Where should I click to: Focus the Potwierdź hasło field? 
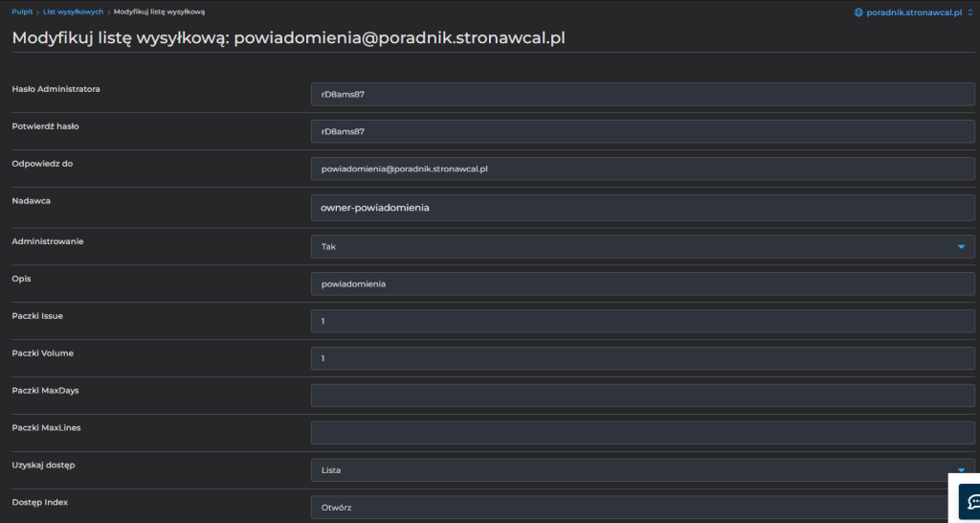click(642, 131)
